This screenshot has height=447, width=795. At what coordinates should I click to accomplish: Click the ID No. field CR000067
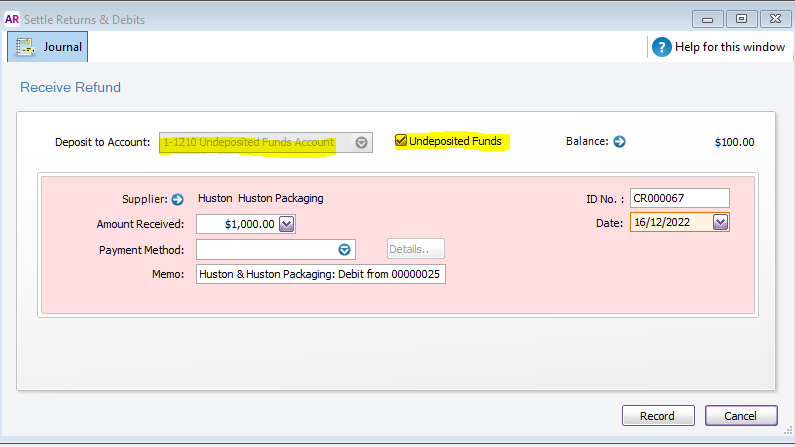tap(679, 198)
